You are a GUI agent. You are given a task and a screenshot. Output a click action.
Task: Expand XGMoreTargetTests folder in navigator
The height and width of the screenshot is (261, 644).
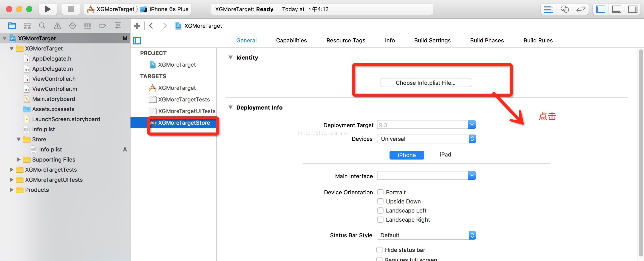coord(11,170)
